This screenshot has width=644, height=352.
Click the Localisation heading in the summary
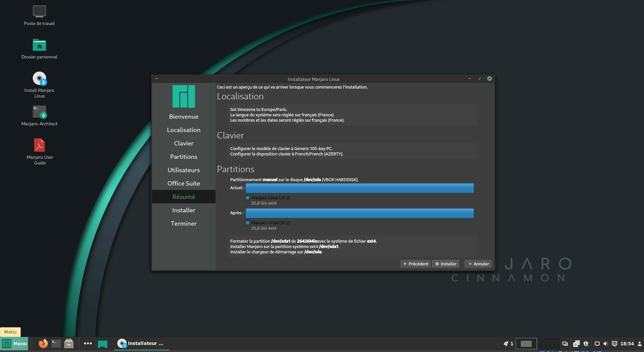click(240, 96)
